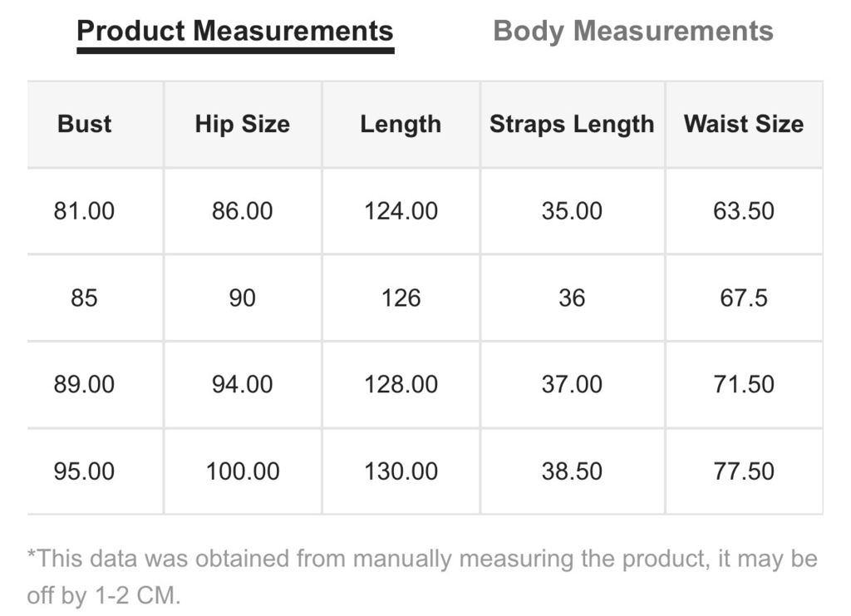
Task: Select the 35.00 straps length cell
Action: click(572, 210)
